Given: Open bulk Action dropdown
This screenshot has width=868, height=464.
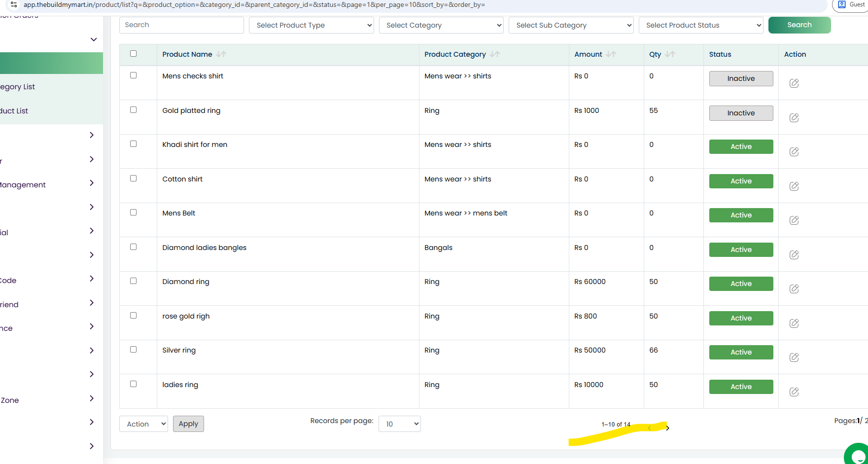Looking at the screenshot, I should (x=143, y=424).
